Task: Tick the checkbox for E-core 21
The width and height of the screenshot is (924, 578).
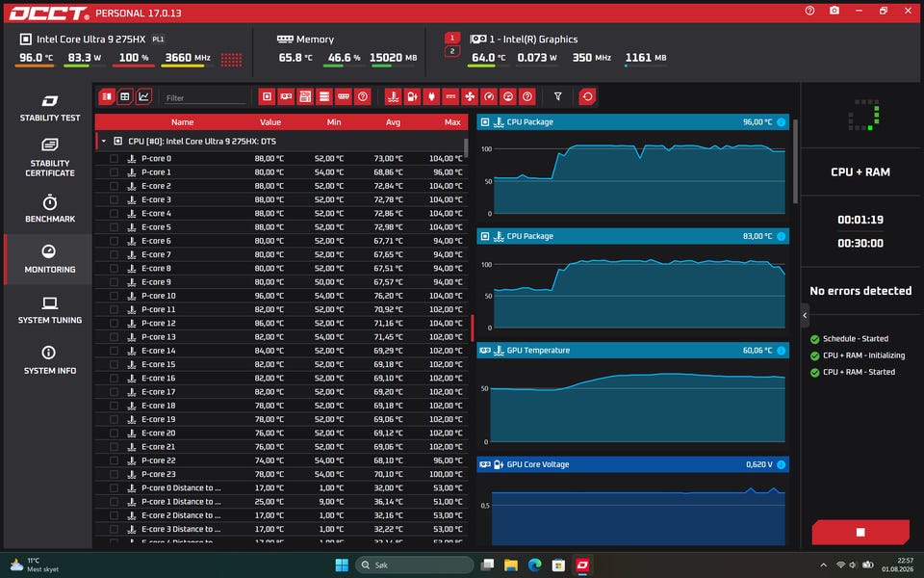Action: click(115, 446)
